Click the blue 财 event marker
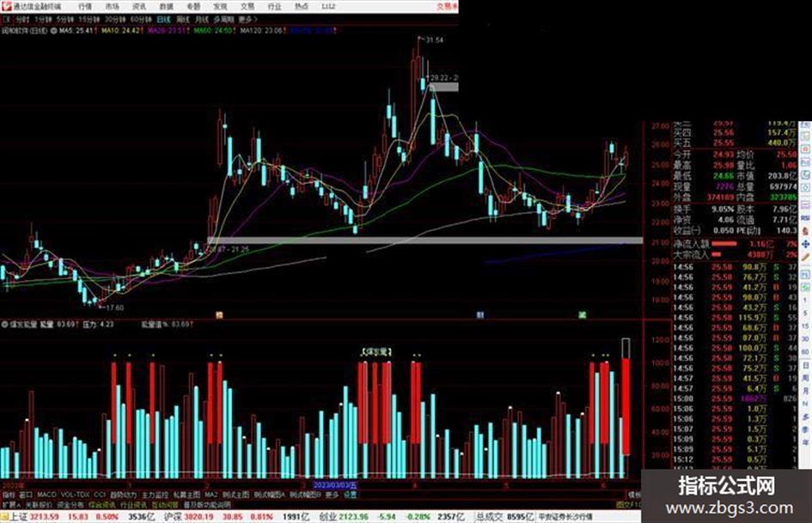812x523 pixels. (x=480, y=315)
